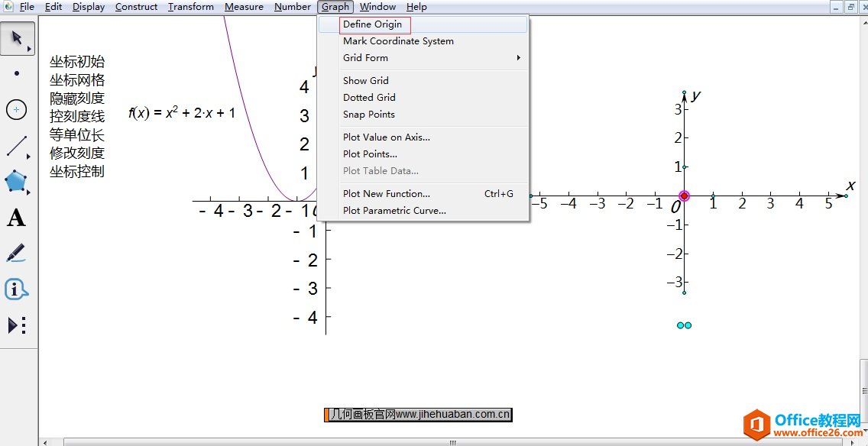Click the 坐标网格 action button
This screenshot has height=446, width=868.
tap(77, 79)
